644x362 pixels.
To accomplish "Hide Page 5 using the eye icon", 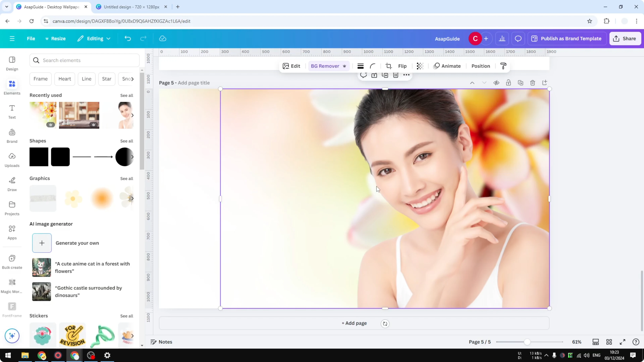I will [496, 82].
